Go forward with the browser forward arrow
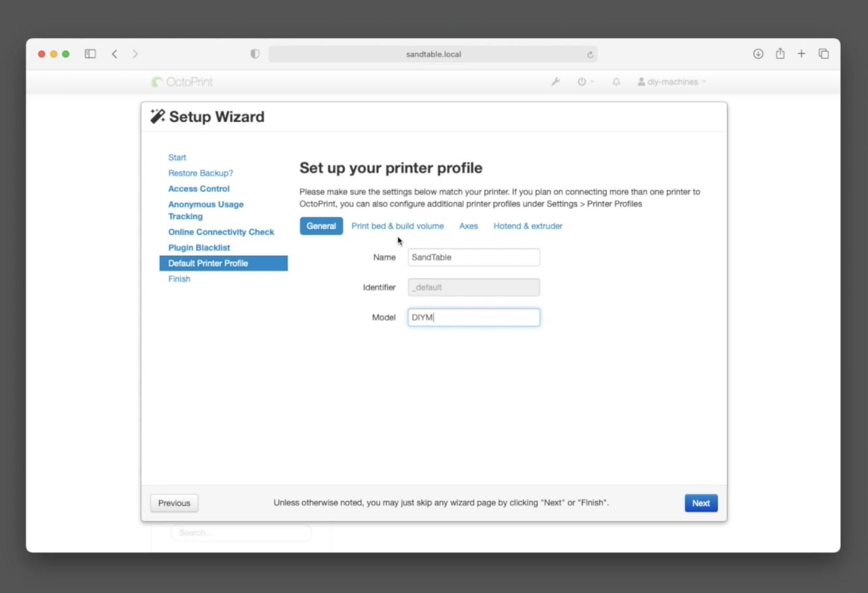Viewport: 868px width, 593px height. tap(135, 54)
